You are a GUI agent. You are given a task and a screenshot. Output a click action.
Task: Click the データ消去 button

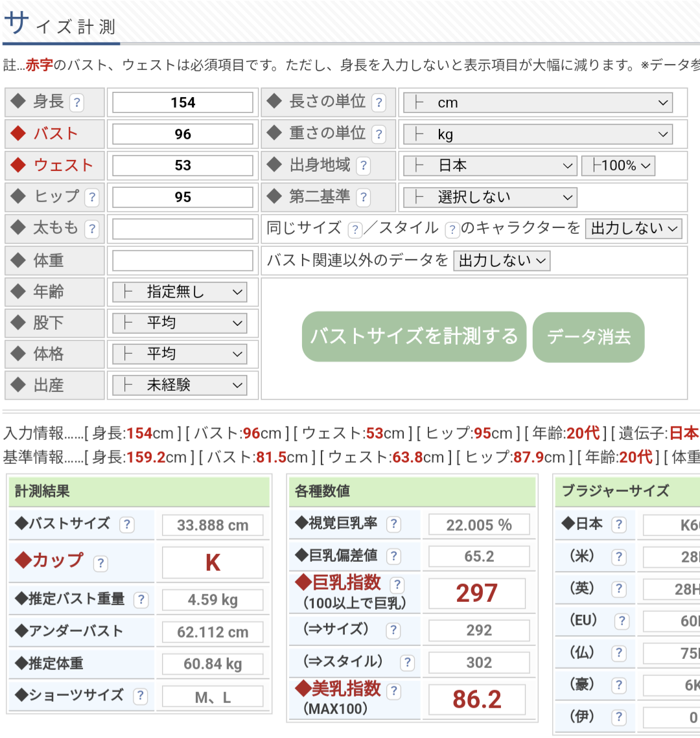point(589,337)
